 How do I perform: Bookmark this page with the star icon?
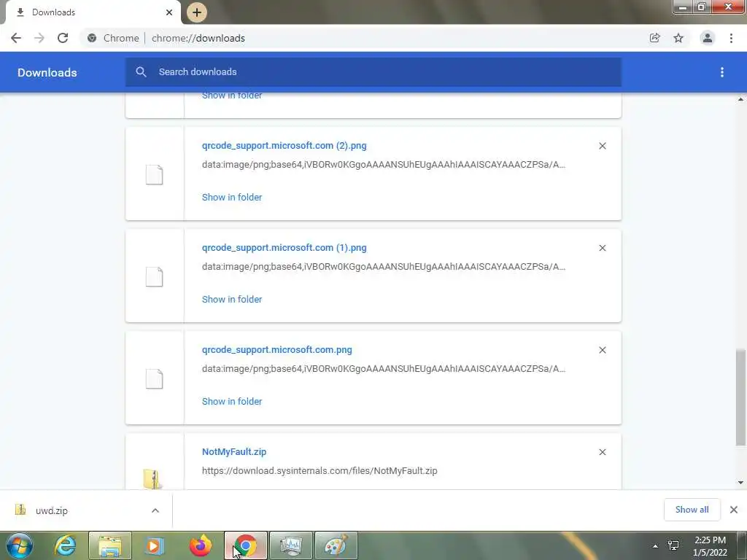click(678, 38)
